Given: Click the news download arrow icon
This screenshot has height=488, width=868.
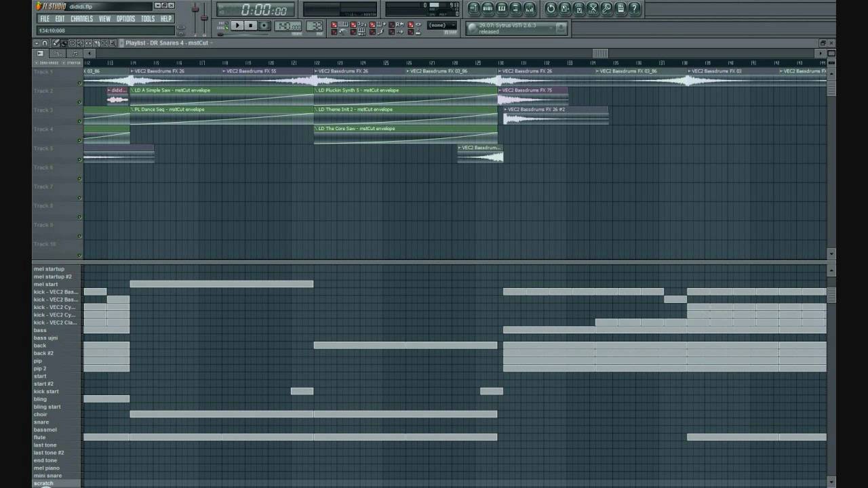Looking at the screenshot, I should click(x=560, y=28).
